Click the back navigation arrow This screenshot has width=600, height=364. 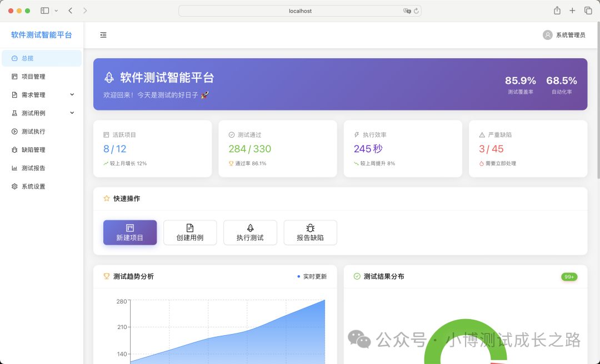tap(70, 10)
